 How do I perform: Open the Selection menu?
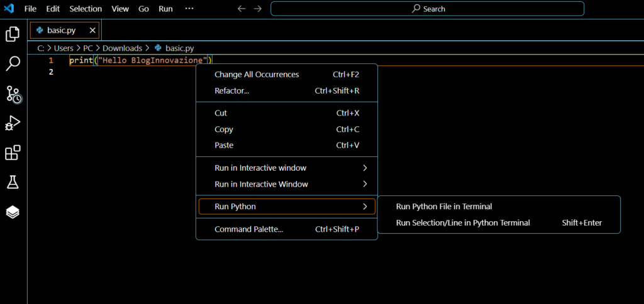click(86, 9)
